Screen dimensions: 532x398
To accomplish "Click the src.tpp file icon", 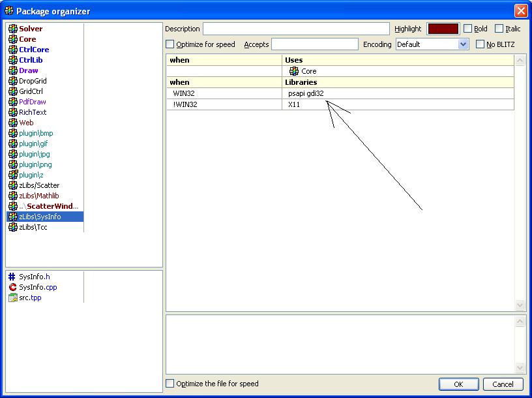I will (12, 298).
